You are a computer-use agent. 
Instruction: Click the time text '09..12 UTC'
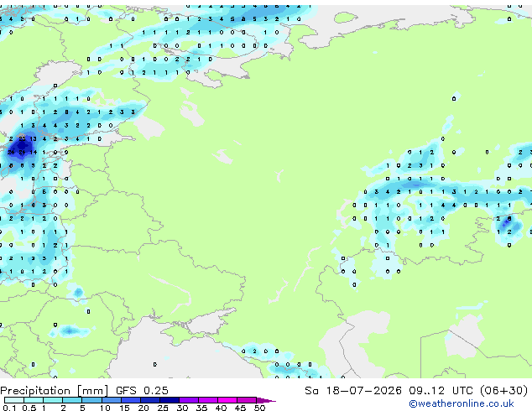[441, 391]
